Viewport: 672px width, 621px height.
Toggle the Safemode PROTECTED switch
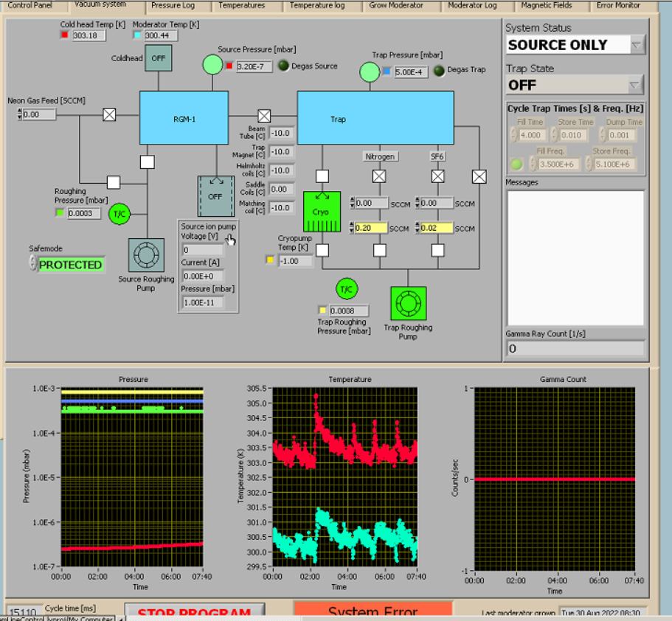pyautogui.click(x=70, y=265)
